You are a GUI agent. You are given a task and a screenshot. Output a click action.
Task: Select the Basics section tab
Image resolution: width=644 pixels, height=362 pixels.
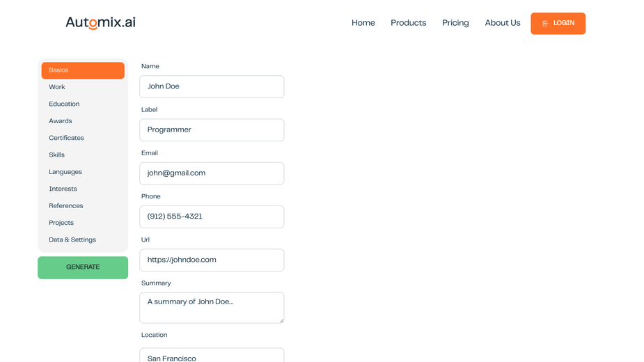click(x=83, y=70)
